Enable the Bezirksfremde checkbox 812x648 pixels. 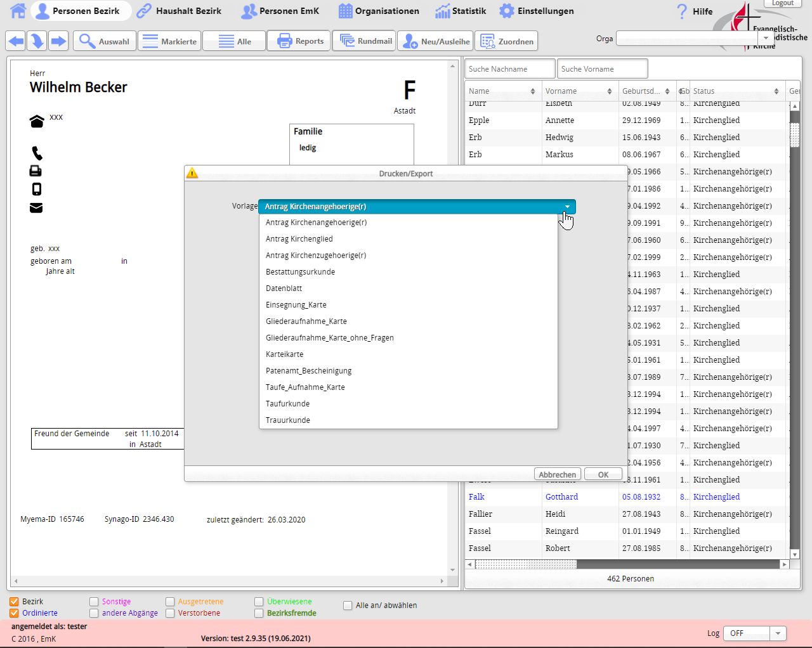[259, 613]
